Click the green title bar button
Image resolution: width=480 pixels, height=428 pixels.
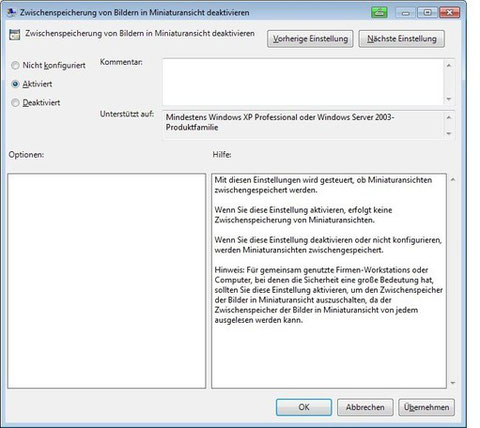379,13
